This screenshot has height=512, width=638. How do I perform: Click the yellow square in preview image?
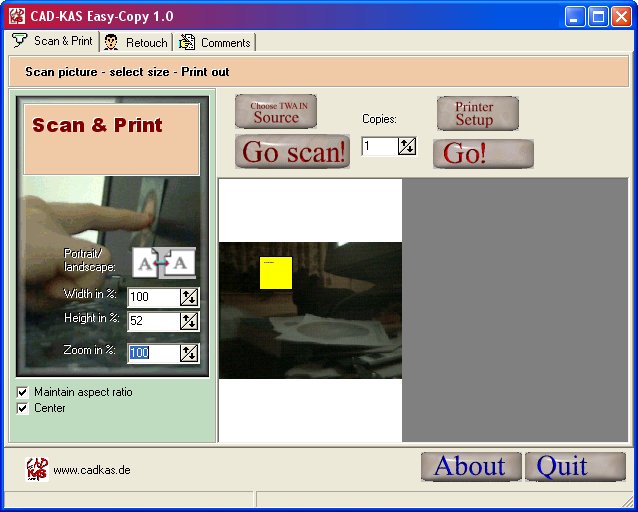(x=276, y=273)
